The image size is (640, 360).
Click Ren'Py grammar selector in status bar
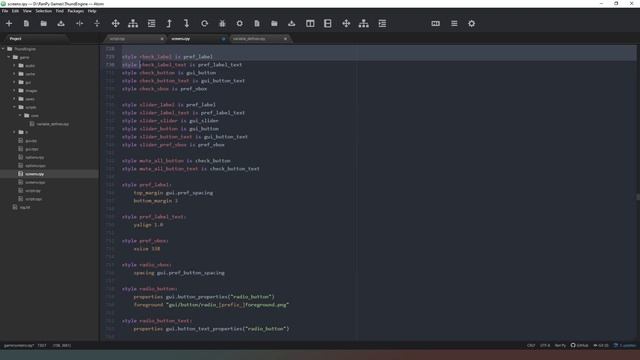pos(560,345)
